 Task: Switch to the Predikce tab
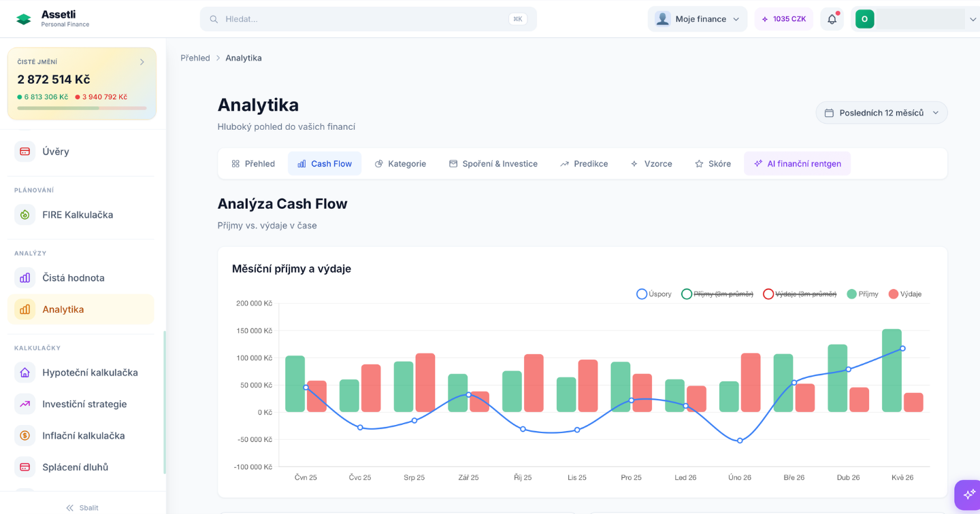click(x=584, y=164)
